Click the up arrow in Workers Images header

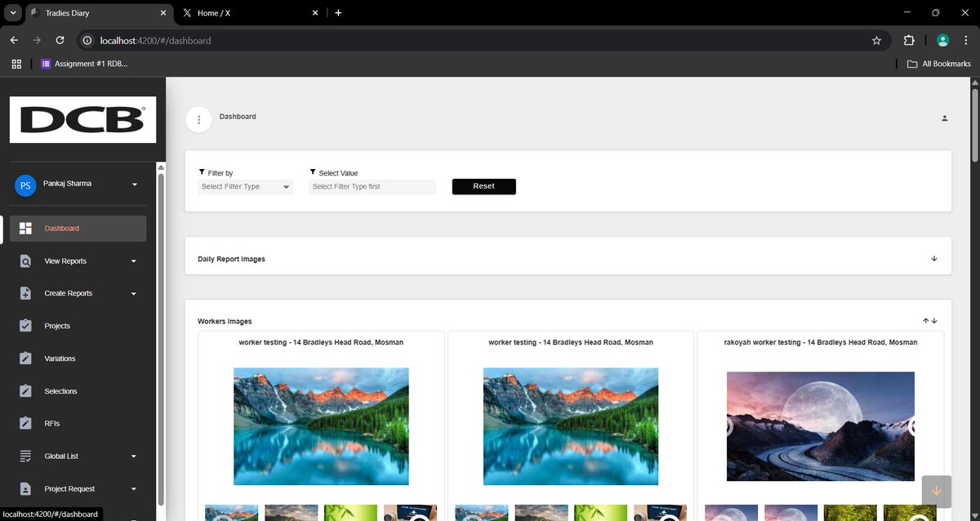(x=926, y=321)
